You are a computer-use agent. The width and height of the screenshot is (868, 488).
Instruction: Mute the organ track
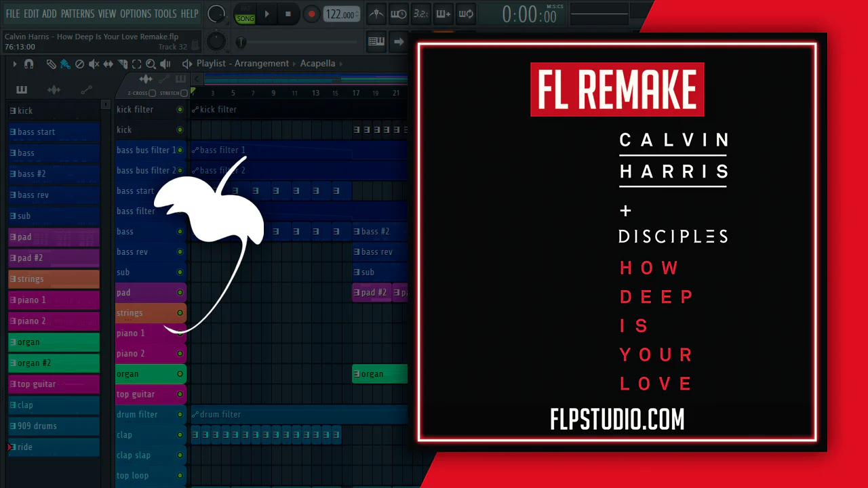click(180, 373)
